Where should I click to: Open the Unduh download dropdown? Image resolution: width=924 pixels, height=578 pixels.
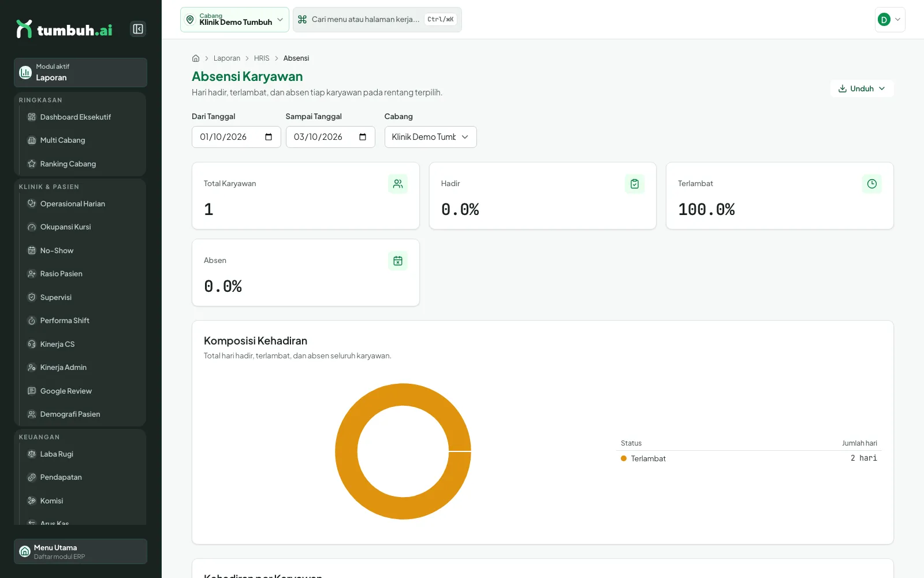862,88
